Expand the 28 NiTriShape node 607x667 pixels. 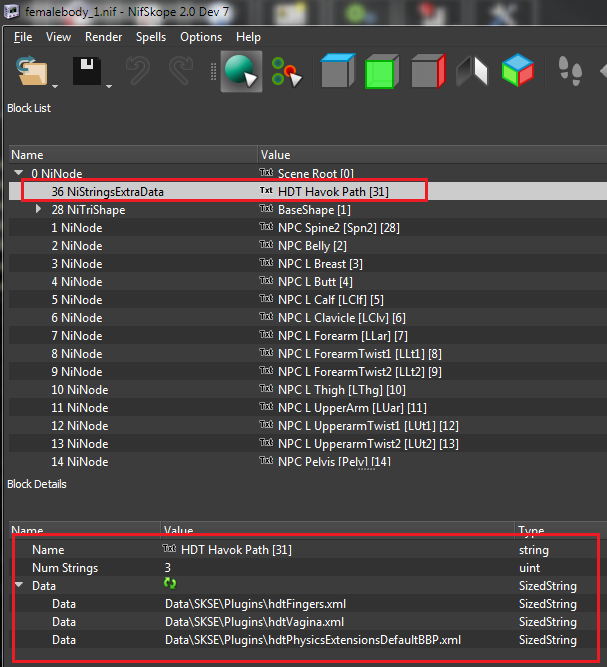tap(38, 209)
